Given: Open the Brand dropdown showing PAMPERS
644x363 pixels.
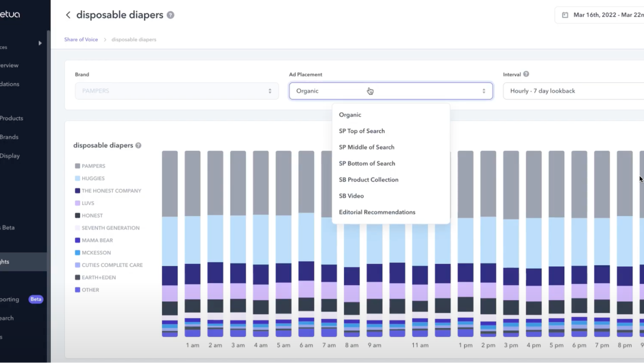Looking at the screenshot, I should (176, 91).
